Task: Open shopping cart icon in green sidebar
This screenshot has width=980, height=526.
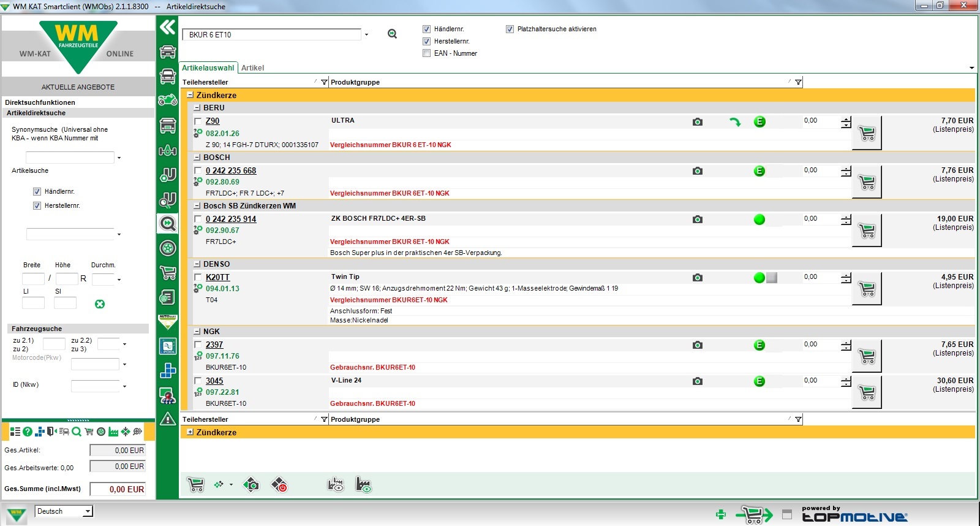Action: (x=167, y=273)
